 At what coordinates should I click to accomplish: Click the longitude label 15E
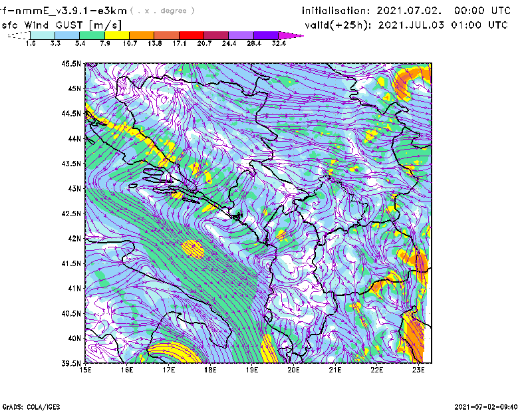click(85, 370)
